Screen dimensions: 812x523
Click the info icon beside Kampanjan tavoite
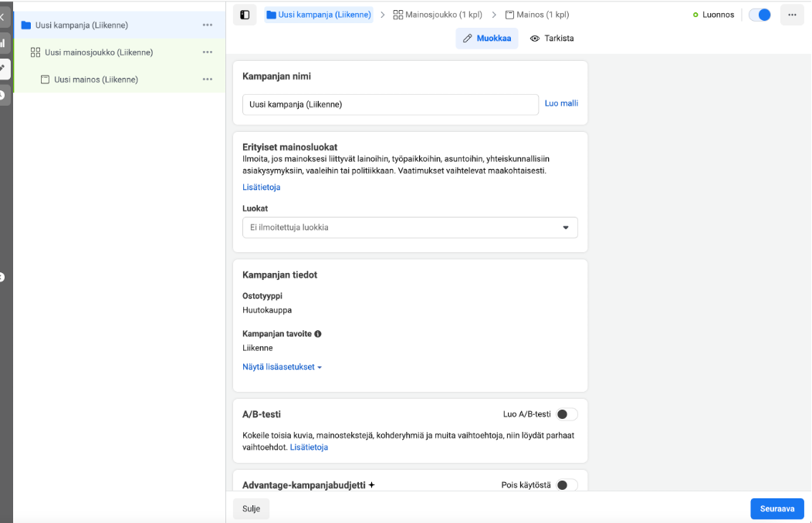pyautogui.click(x=318, y=334)
